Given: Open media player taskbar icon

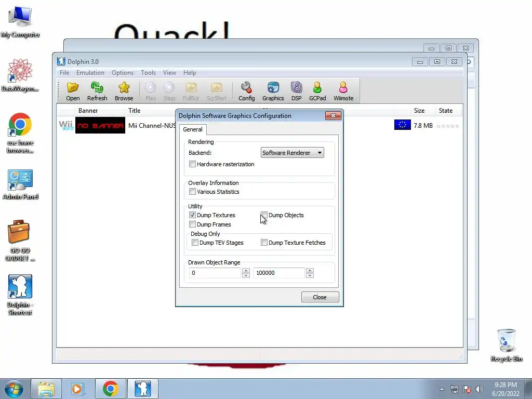Looking at the screenshot, I should (x=77, y=389).
